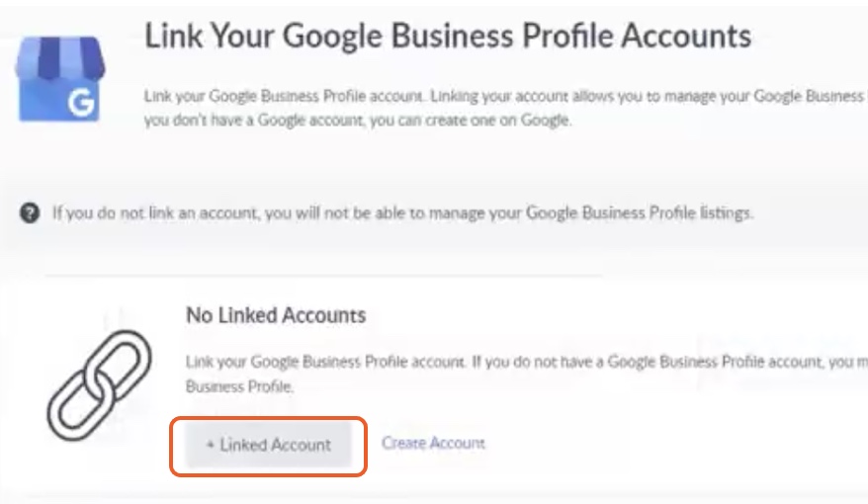Screen dimensions: 868x504
Task: Click the word 'Account' on the Linked Account button
Action: [x=301, y=445]
